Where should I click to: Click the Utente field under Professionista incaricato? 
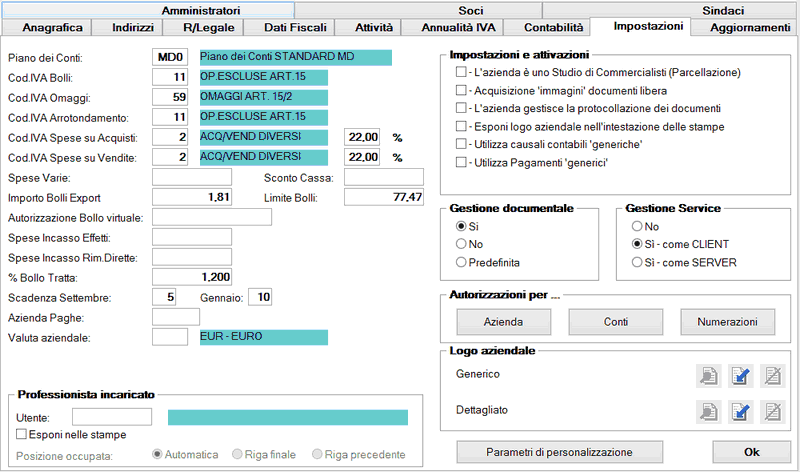pyautogui.click(x=112, y=417)
